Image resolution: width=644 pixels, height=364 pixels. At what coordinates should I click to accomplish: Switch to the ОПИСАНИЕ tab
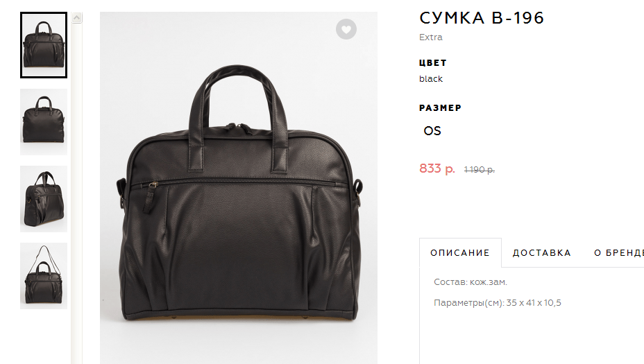[x=460, y=253]
